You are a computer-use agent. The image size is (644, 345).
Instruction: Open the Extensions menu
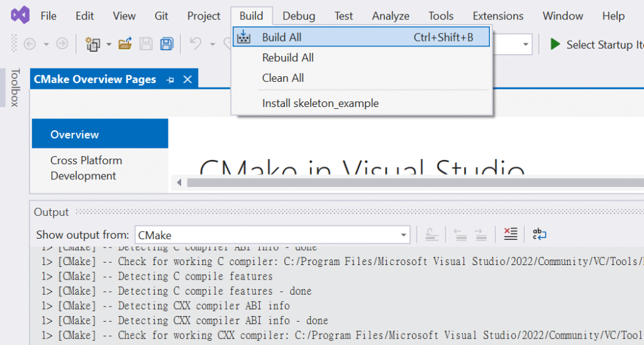pyautogui.click(x=498, y=16)
